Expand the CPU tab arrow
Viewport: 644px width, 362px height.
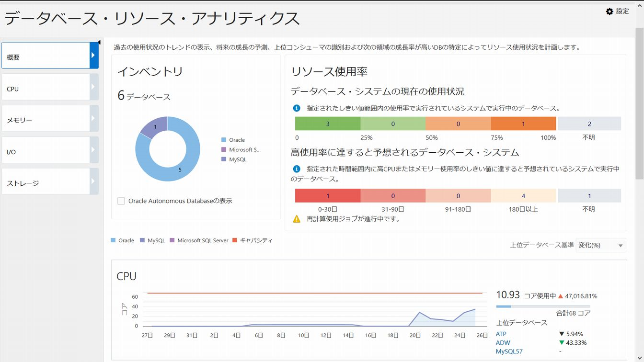coord(94,87)
